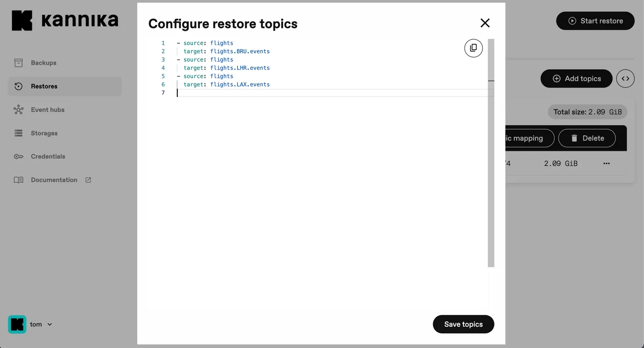644x348 pixels.
Task: Select the Storages database icon
Action: (x=18, y=133)
